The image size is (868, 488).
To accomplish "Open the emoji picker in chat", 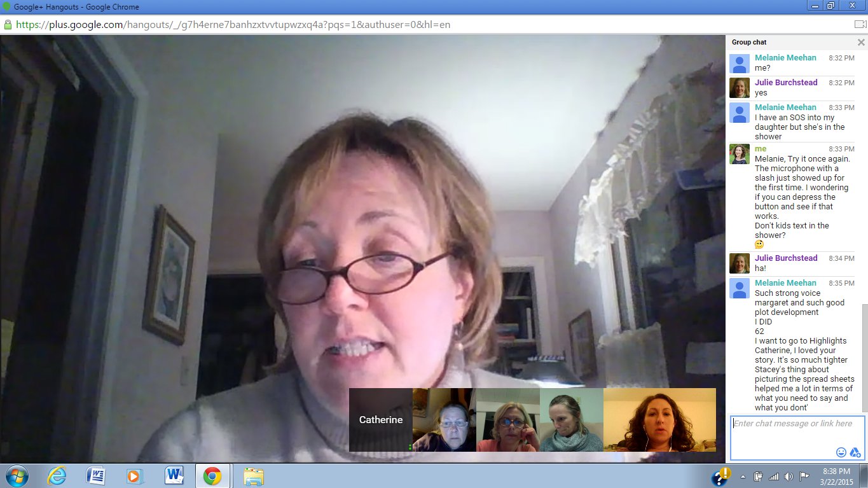I will coord(841,452).
